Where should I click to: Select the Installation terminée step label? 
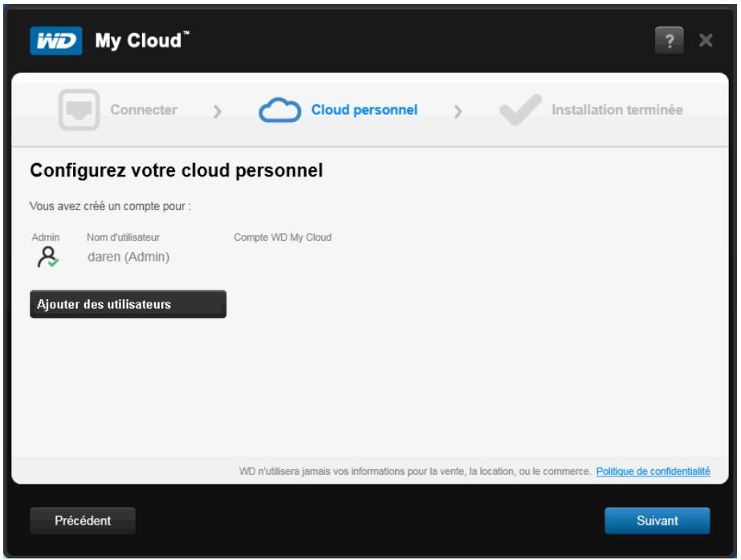617,110
